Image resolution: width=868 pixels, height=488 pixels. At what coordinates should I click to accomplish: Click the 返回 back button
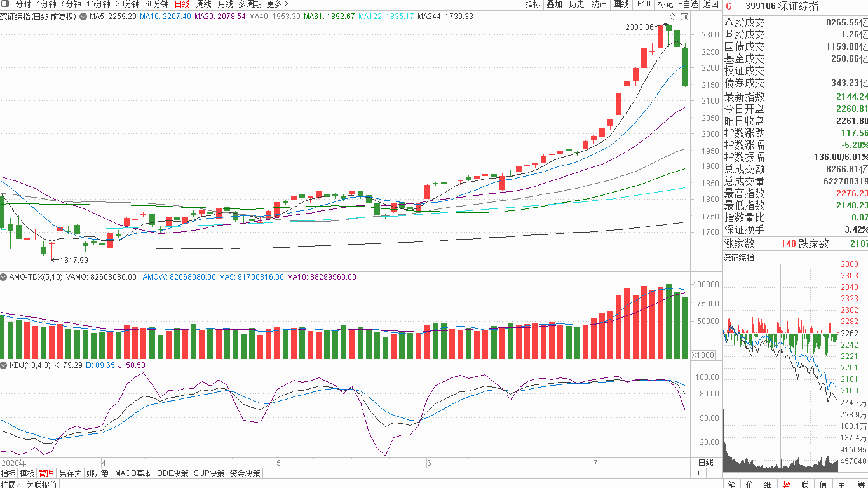pyautogui.click(x=711, y=4)
